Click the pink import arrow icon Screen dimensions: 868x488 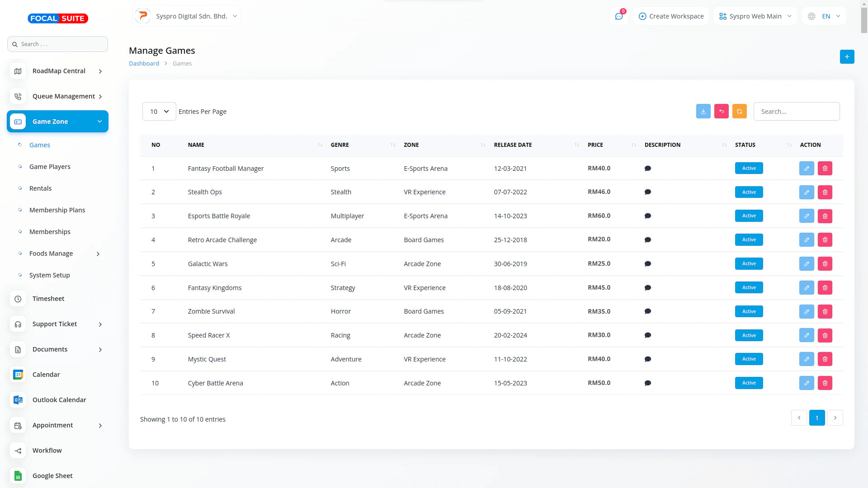click(x=721, y=112)
